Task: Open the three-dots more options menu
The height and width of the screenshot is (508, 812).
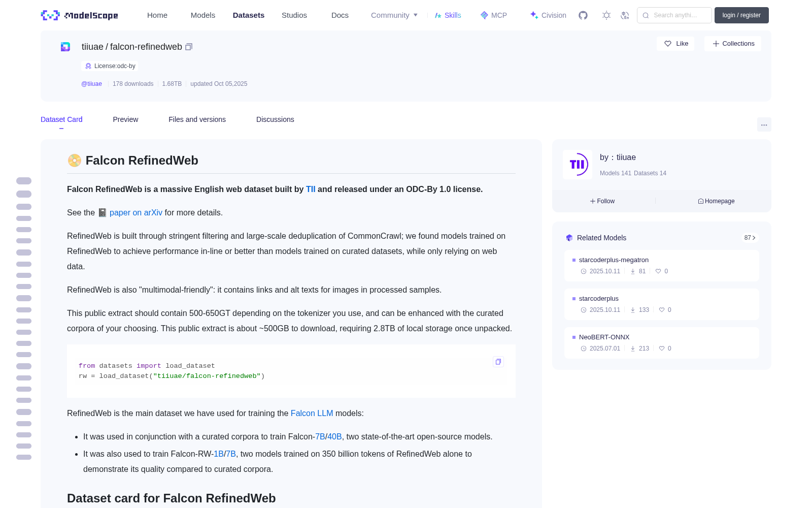Action: [764, 125]
